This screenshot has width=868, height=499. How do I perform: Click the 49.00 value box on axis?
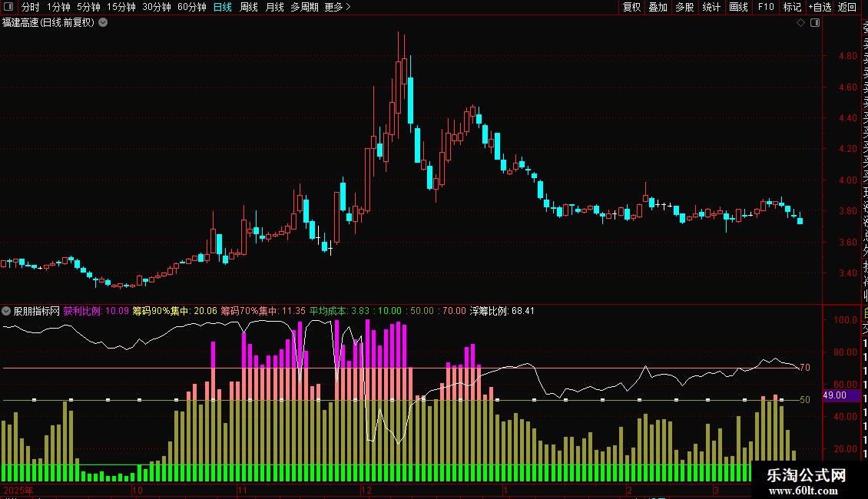841,395
